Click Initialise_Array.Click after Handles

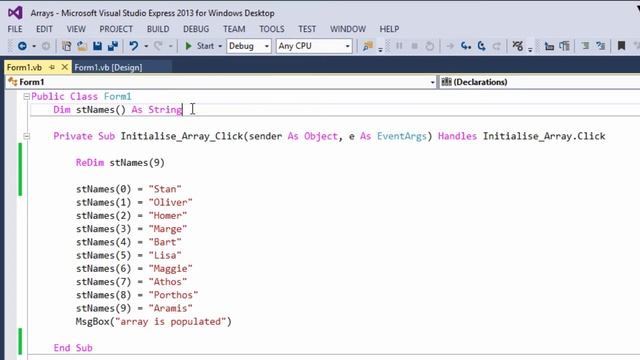544,136
